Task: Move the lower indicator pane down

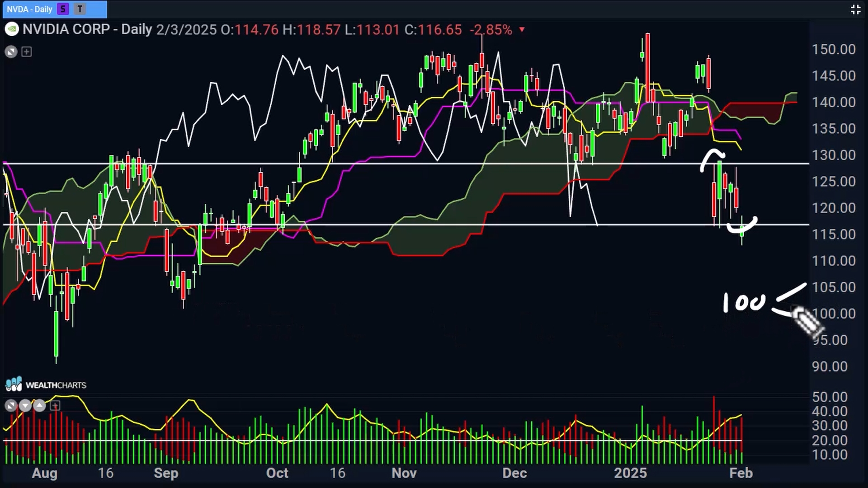Action: tap(25, 406)
